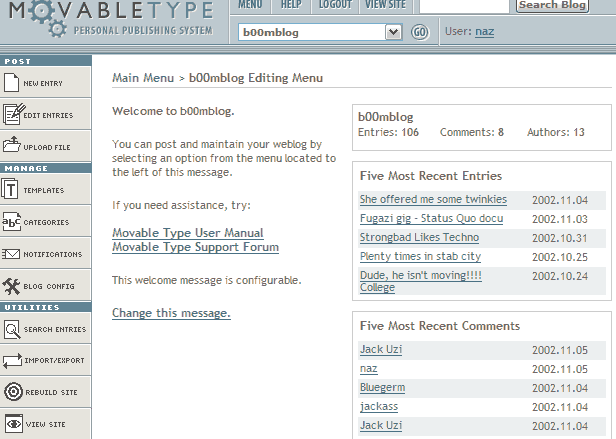616x439 pixels.
Task: Open the Movable Type User Manual link
Action: [188, 233]
